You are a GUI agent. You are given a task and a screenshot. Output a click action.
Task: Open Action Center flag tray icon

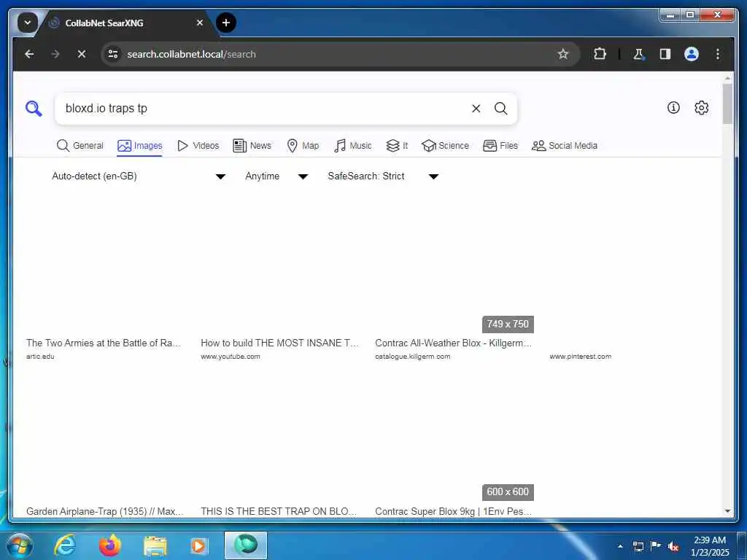tap(656, 546)
